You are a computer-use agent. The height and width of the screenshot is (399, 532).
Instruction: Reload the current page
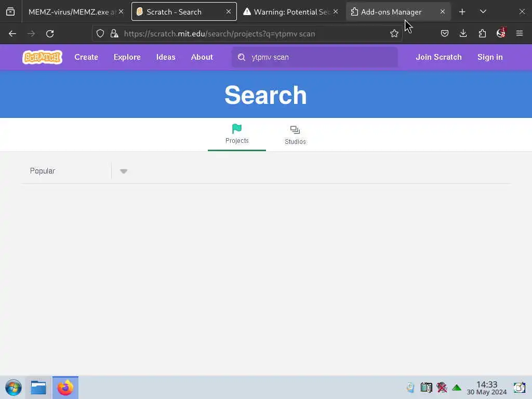pos(50,34)
